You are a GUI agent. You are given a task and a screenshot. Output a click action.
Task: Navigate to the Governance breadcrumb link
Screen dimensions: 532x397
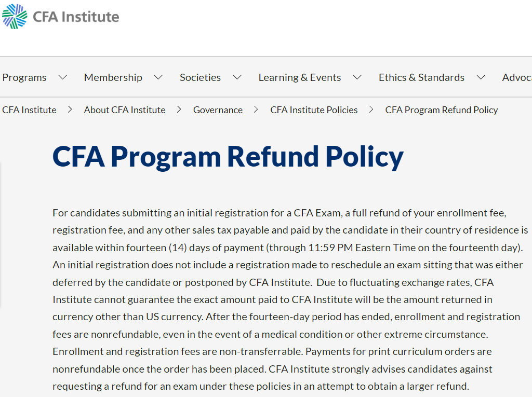(218, 110)
